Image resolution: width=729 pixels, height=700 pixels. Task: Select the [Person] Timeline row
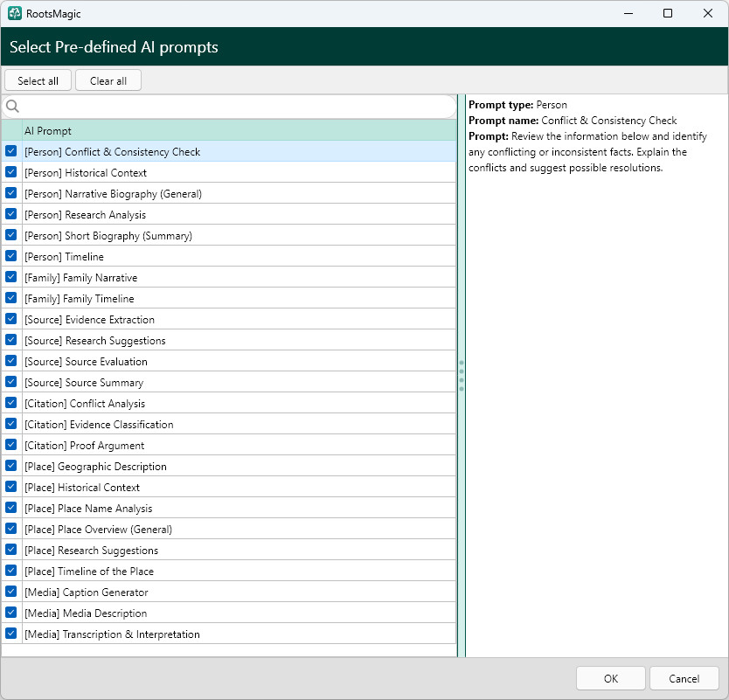[x=229, y=256]
